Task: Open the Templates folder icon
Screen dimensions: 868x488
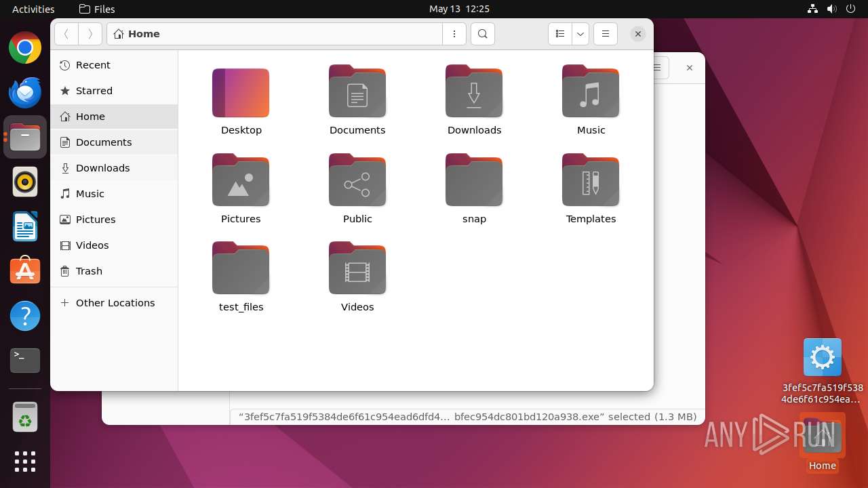Action: 591,180
